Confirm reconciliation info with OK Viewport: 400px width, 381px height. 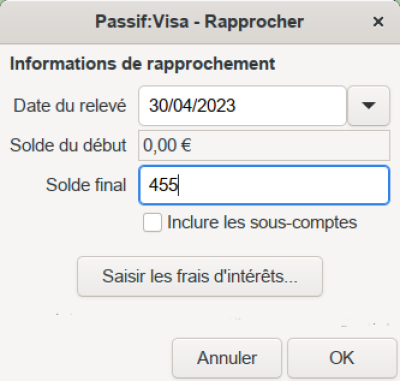342,358
